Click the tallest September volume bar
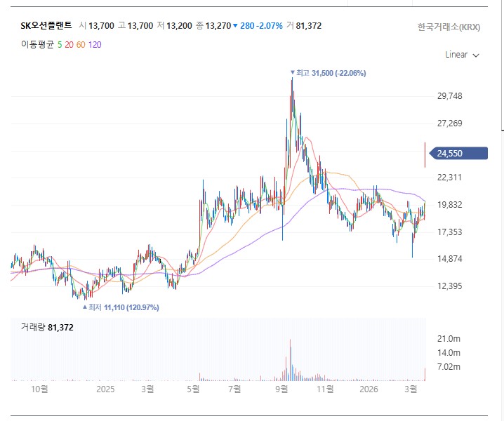 290,360
